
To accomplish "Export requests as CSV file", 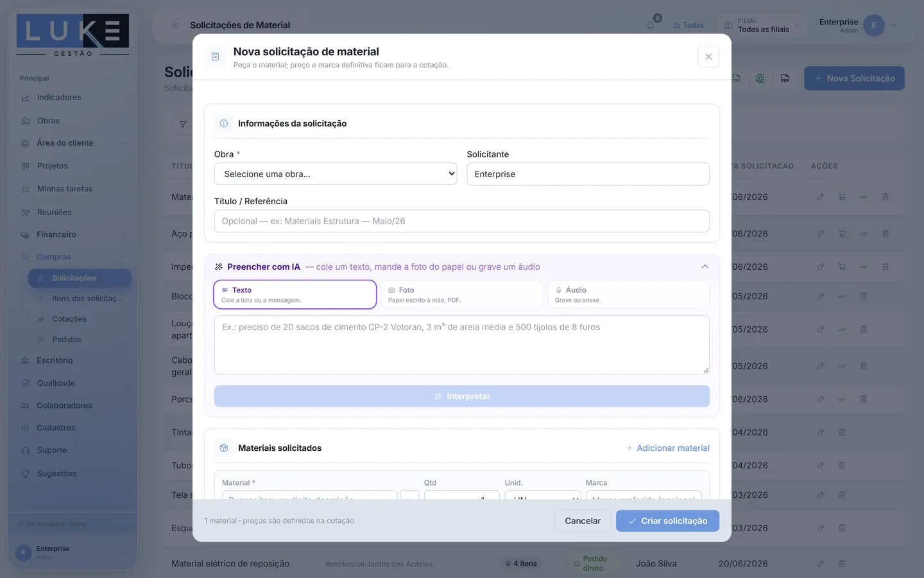I will [736, 78].
